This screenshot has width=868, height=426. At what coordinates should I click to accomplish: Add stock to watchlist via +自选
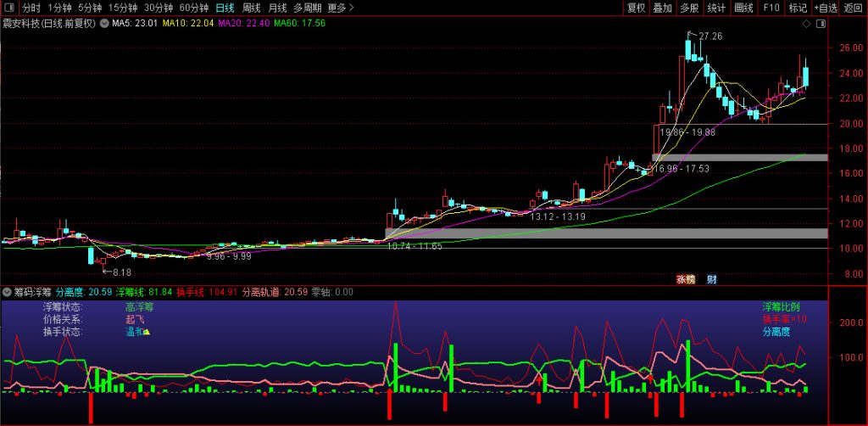click(826, 8)
